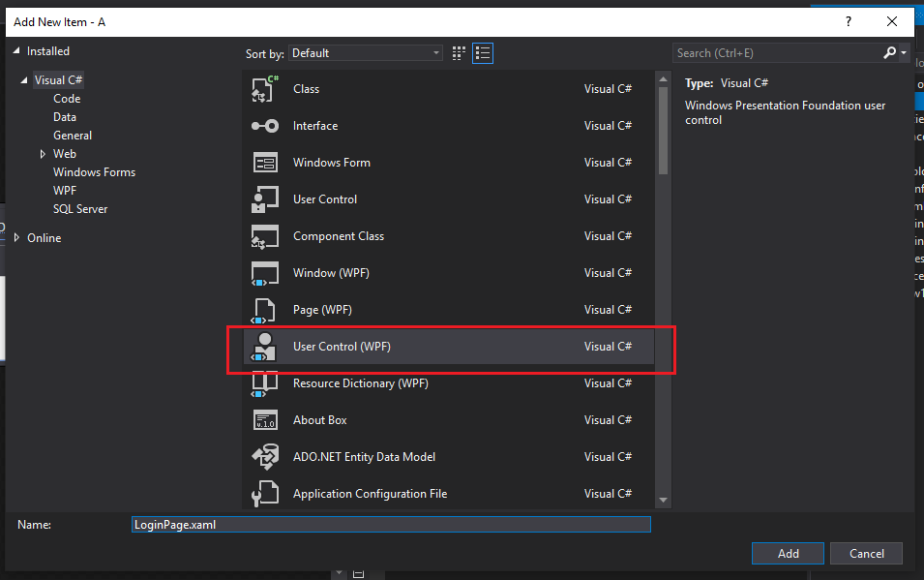Select the Windows Forms category
The height and width of the screenshot is (580, 924).
pyautogui.click(x=94, y=172)
